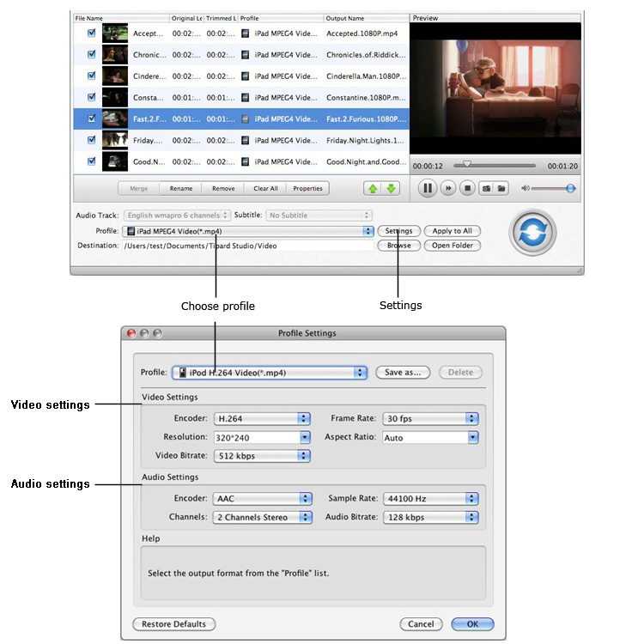Open the Sample Rate 44100 Hz dropdown

(431, 499)
